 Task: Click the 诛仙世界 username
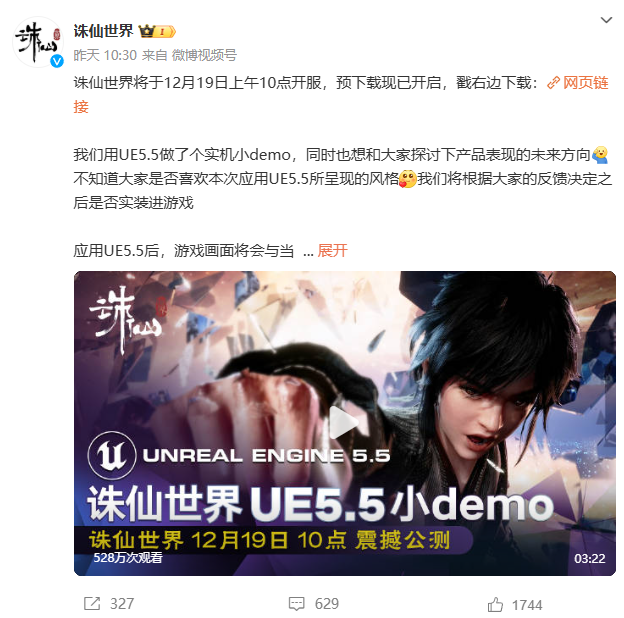tap(103, 31)
